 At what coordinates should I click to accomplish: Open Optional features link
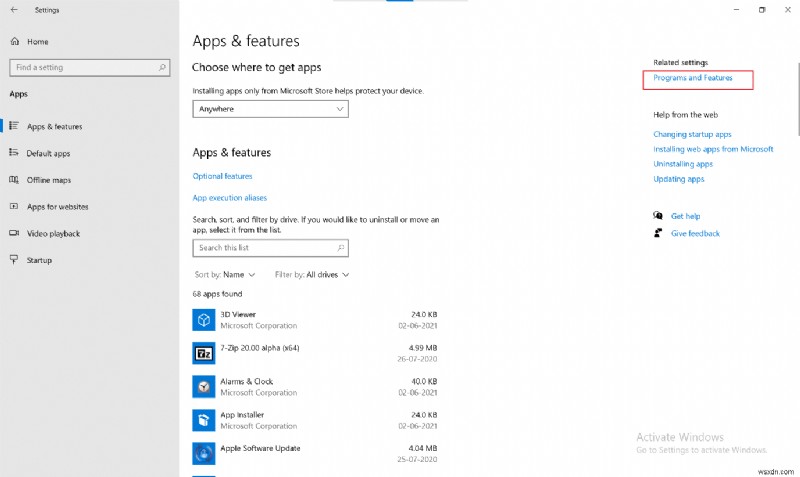click(x=222, y=176)
